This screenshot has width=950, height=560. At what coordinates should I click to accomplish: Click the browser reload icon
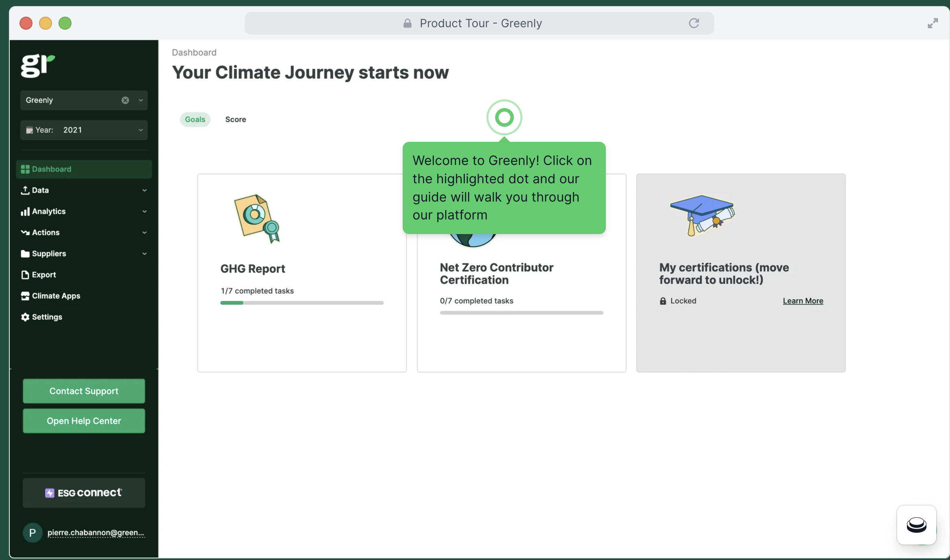pos(694,23)
